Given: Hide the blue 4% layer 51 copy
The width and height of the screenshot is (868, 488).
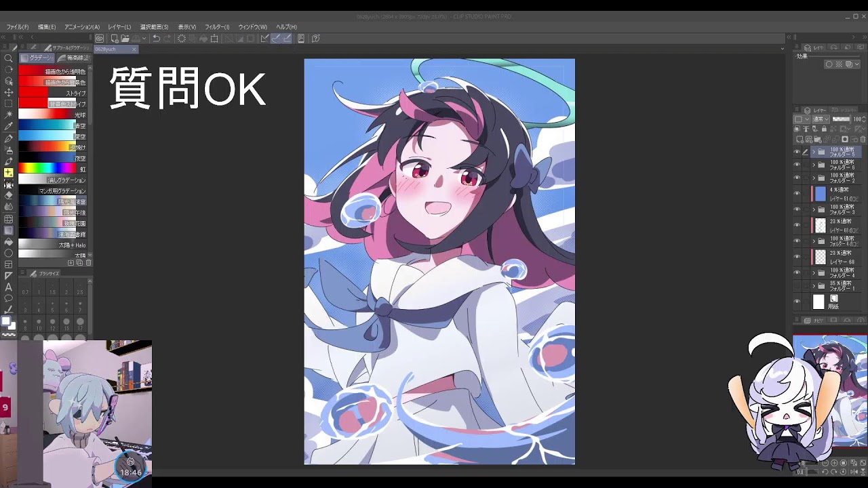Looking at the screenshot, I should point(797,193).
